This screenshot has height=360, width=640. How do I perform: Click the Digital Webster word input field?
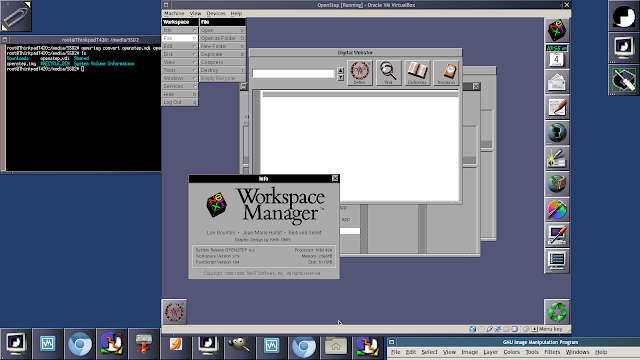293,73
